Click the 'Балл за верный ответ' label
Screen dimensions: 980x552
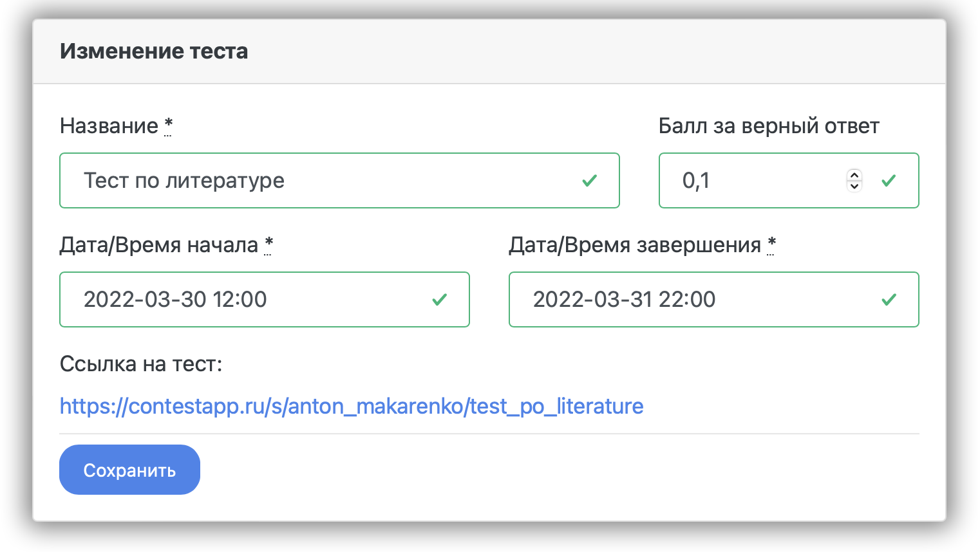point(769,126)
